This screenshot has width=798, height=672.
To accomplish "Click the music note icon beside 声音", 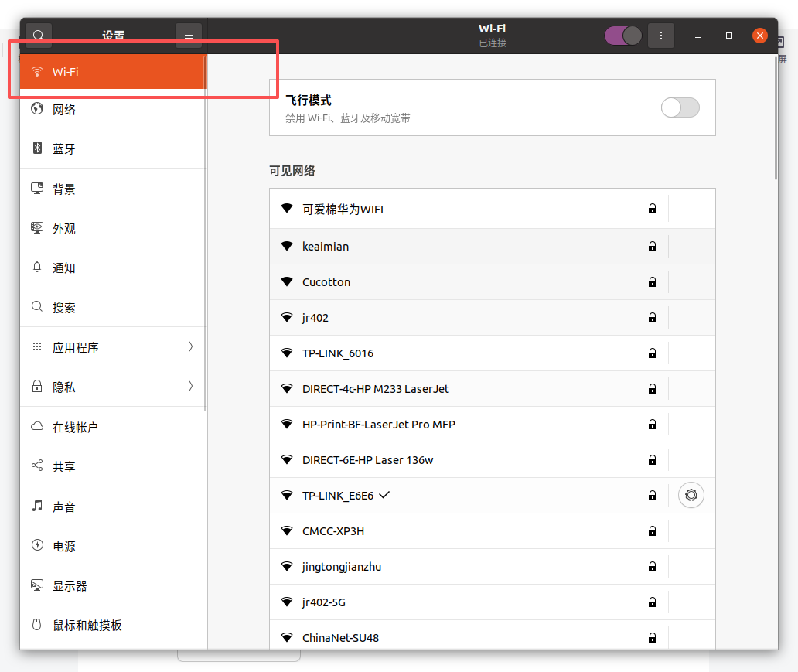I will (37, 506).
